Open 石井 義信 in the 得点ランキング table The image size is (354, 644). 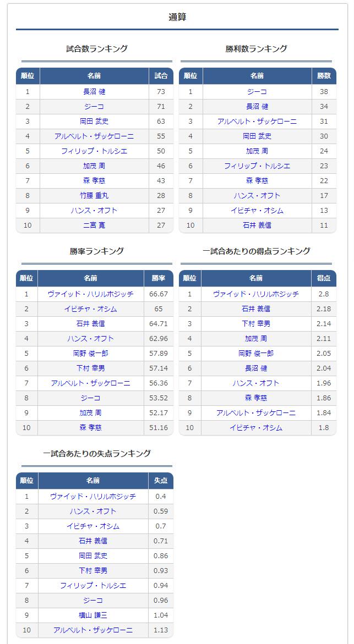pyautogui.click(x=256, y=309)
